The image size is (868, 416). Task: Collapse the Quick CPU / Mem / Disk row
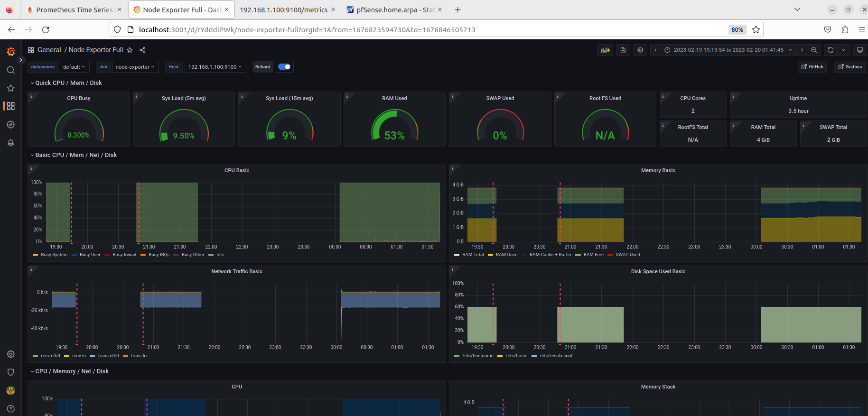click(66, 83)
